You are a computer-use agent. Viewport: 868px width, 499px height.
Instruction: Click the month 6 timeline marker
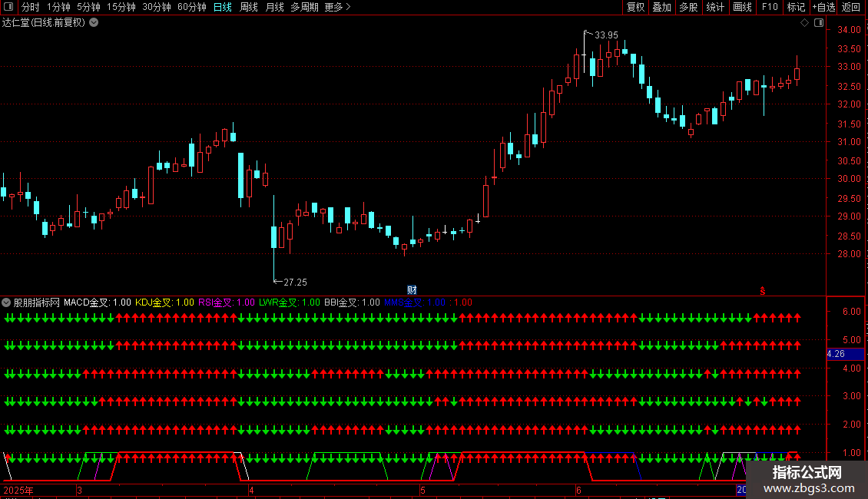click(578, 491)
